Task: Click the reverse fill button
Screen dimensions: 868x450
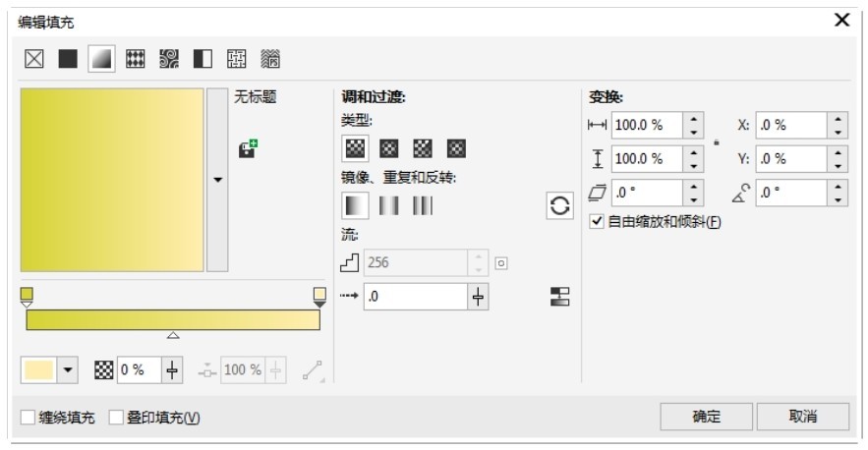Action: click(559, 206)
